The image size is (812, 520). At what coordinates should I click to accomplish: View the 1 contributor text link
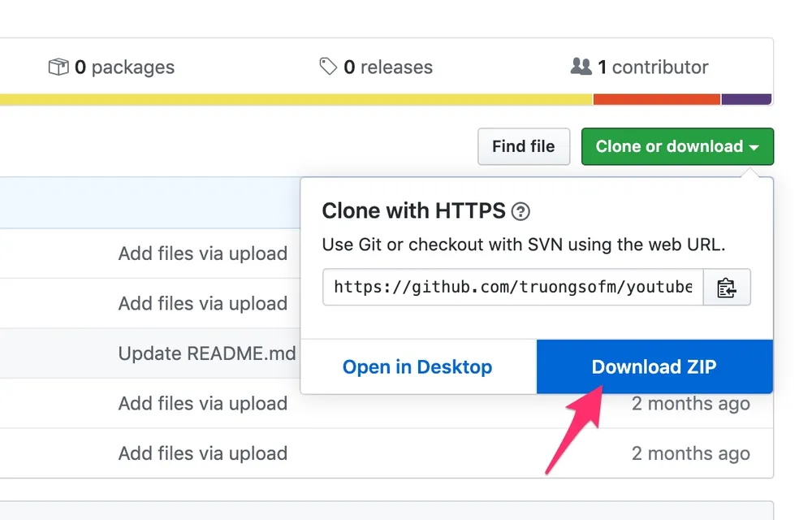point(653,67)
